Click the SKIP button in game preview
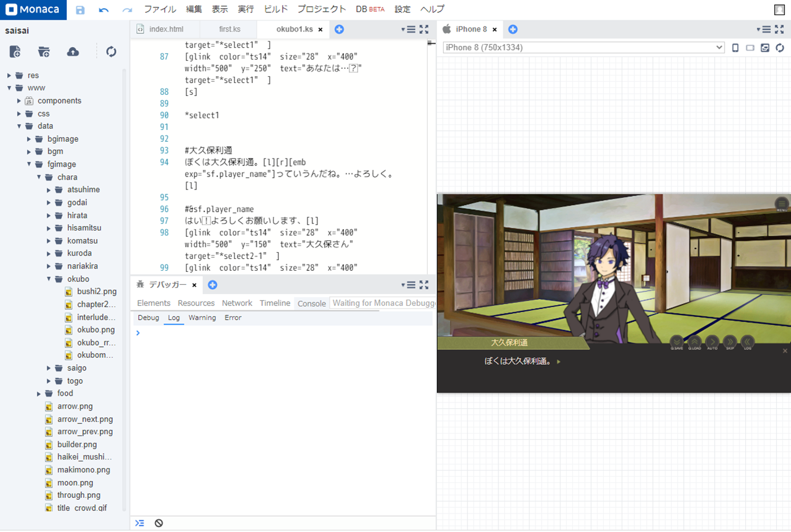 tap(730, 342)
